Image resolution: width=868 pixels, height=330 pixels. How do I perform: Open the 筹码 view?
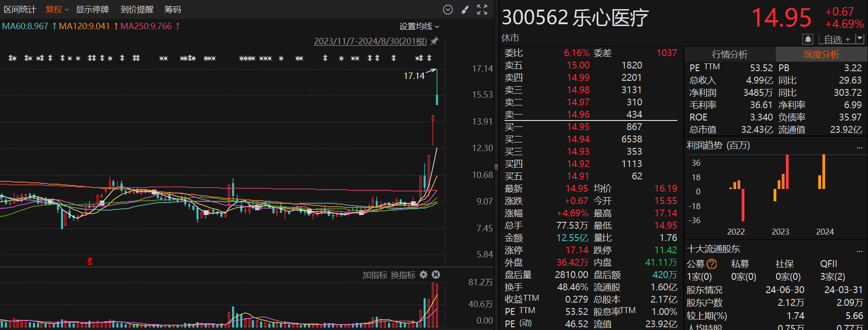(x=173, y=9)
